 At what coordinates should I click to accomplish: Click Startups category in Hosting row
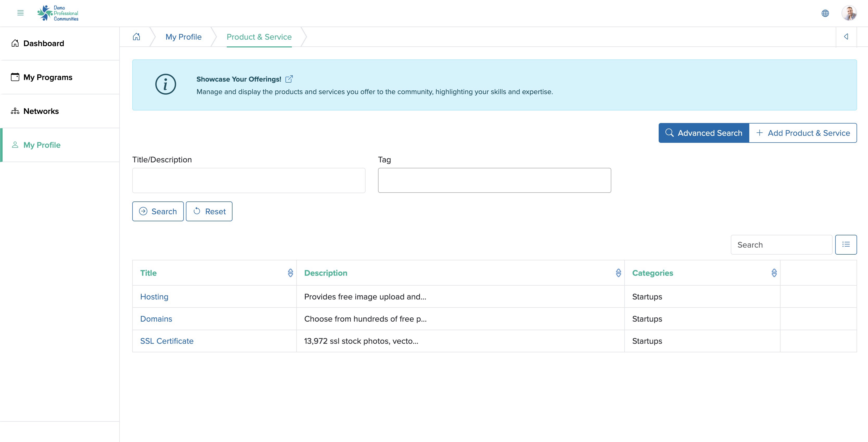tap(647, 297)
